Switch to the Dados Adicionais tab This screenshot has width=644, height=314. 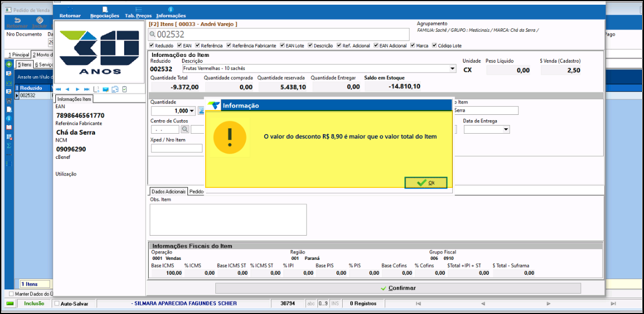169,192
